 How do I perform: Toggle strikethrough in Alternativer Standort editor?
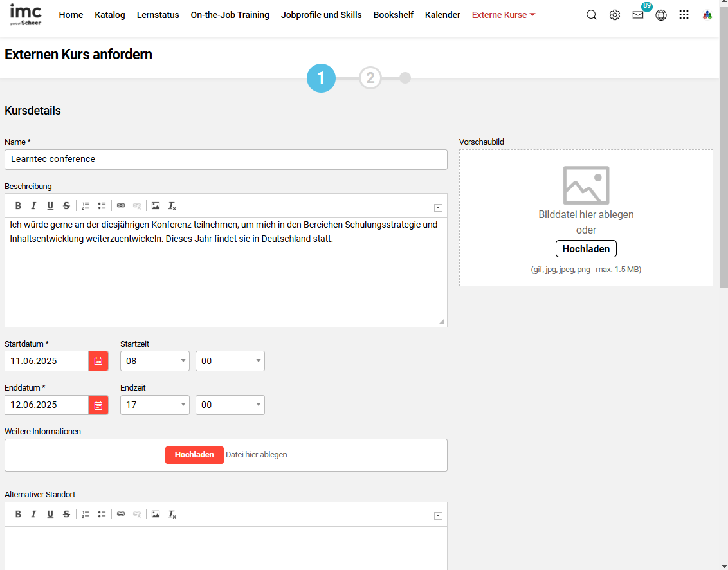[66, 514]
